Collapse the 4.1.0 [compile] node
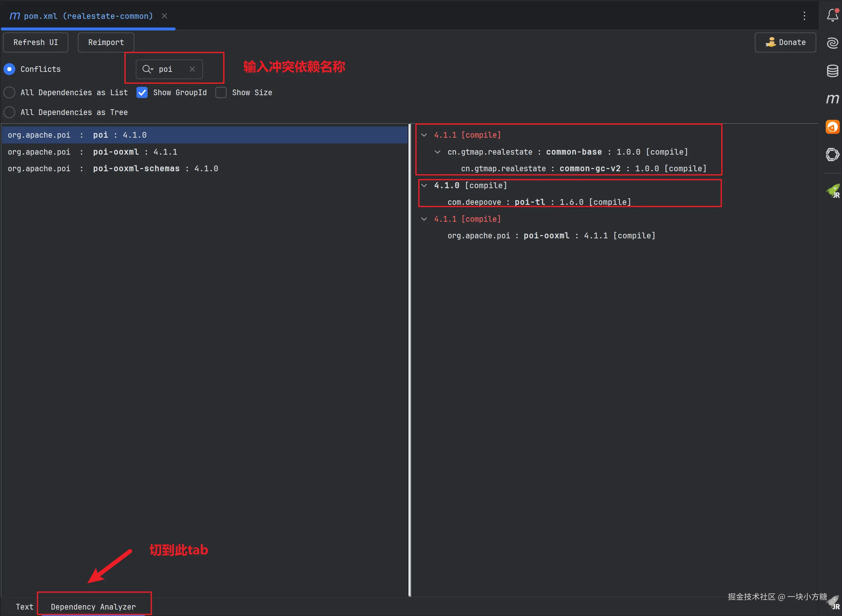 click(x=424, y=185)
